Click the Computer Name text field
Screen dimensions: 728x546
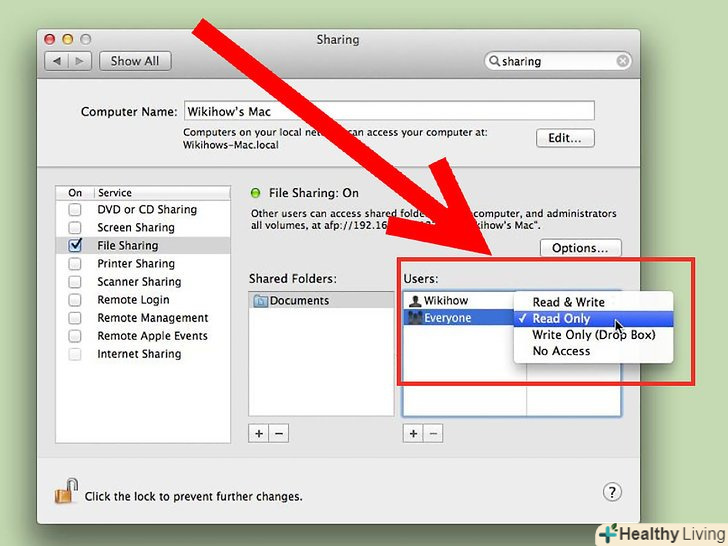pos(389,111)
